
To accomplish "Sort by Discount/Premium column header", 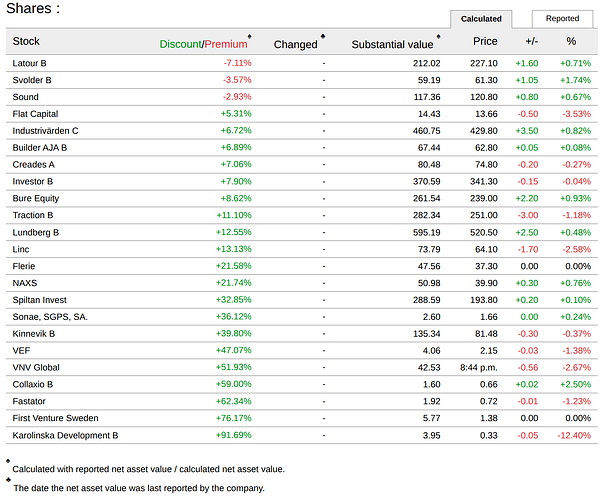I will [x=203, y=44].
